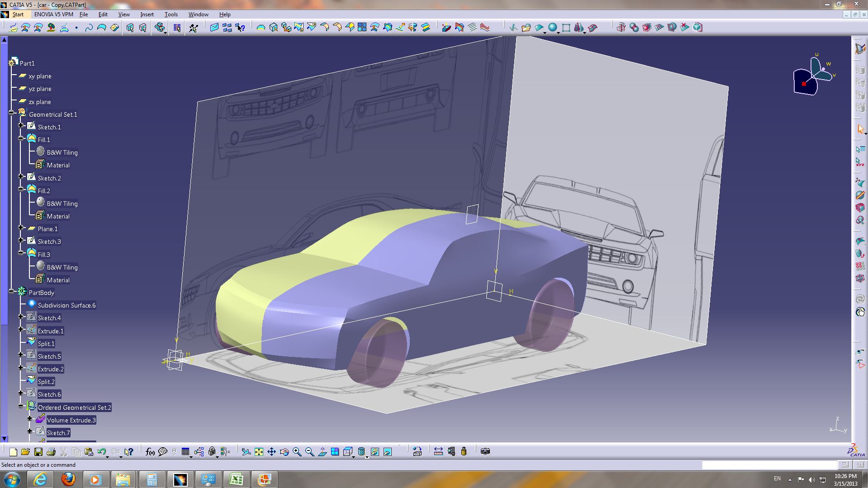Collapse the Fill.1 tree node
Screen dimensions: 868x488
tap(21, 138)
